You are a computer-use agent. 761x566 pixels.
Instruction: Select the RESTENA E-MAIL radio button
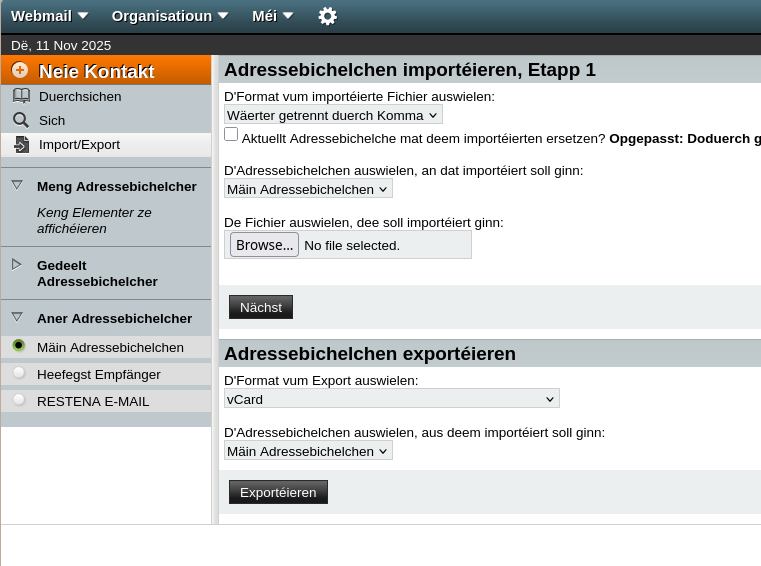[x=19, y=400]
